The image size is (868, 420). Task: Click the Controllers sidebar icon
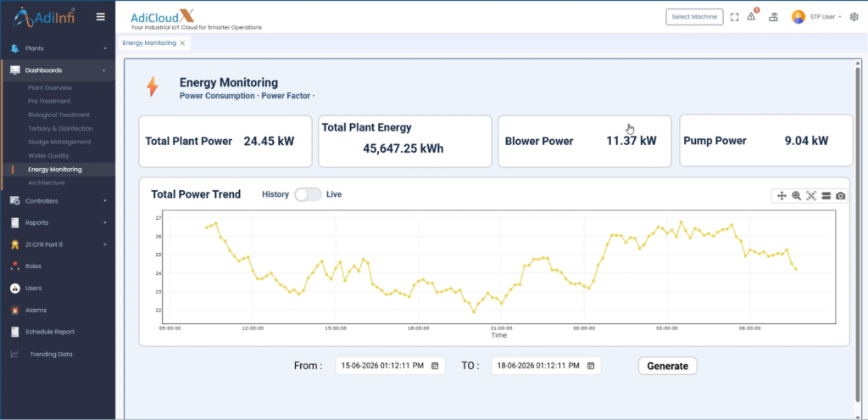[x=15, y=200]
